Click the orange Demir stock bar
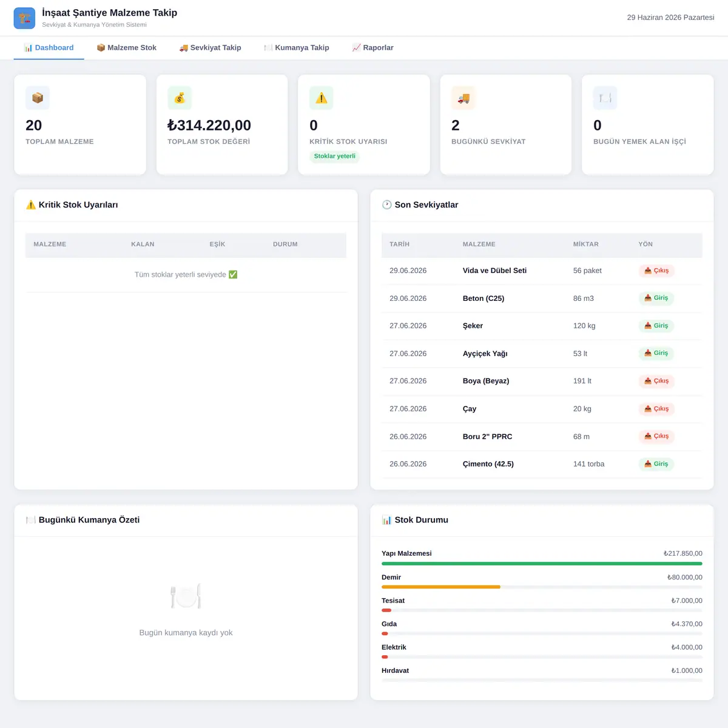728x728 pixels. pyautogui.click(x=441, y=587)
